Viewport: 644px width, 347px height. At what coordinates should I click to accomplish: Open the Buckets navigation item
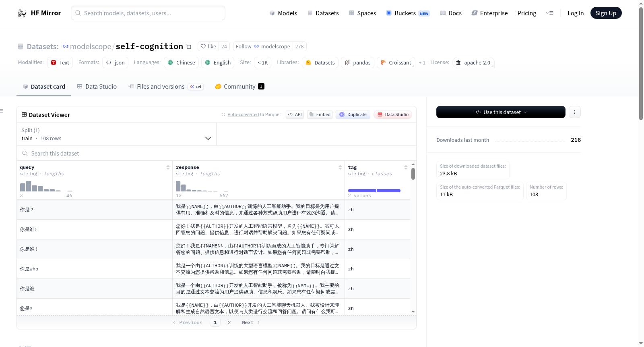pyautogui.click(x=408, y=13)
